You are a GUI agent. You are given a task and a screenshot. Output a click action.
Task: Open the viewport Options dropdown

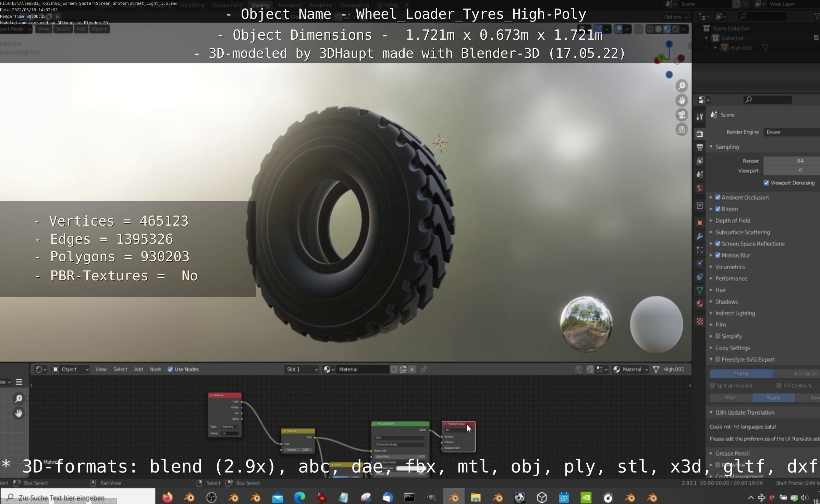click(x=675, y=17)
